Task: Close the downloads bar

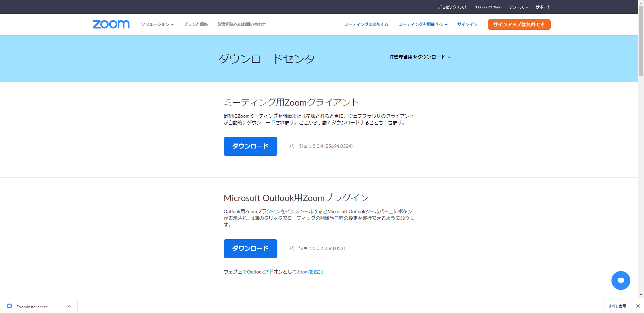Action: point(638,306)
